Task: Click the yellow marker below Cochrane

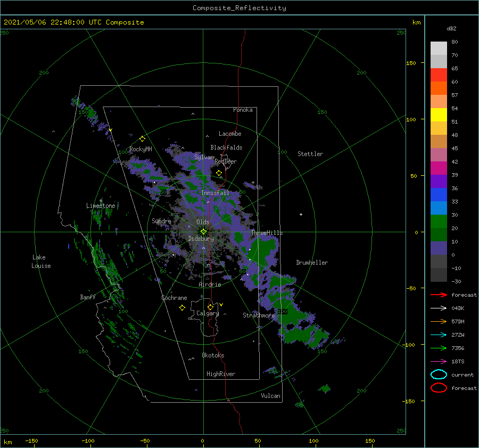Action: [x=182, y=308]
